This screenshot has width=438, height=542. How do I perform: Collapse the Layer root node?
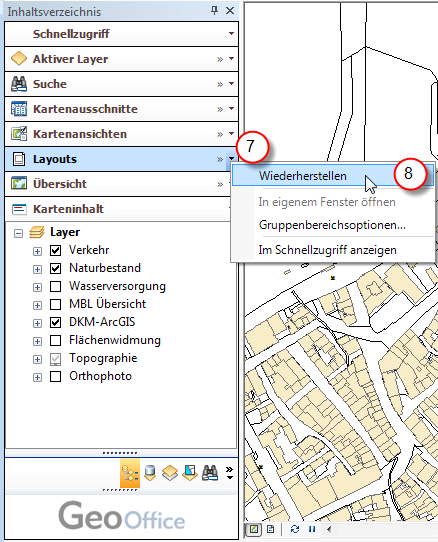18,233
